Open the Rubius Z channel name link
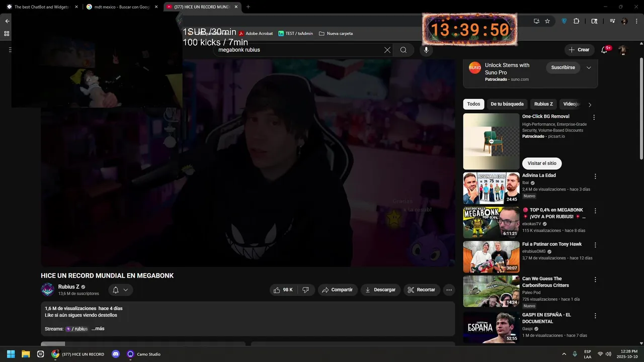644x362 pixels. [x=69, y=287]
